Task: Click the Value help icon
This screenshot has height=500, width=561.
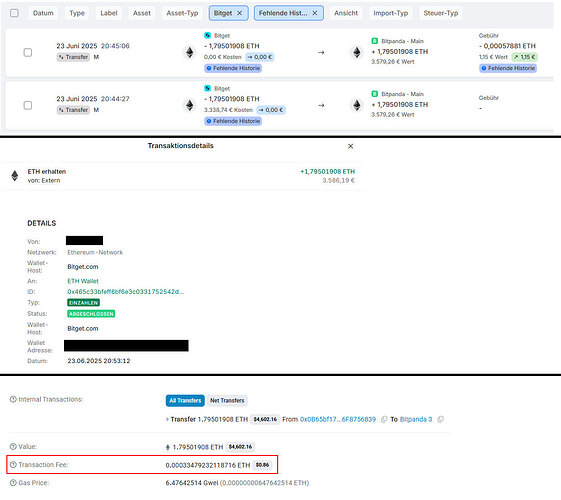Action: [13, 446]
